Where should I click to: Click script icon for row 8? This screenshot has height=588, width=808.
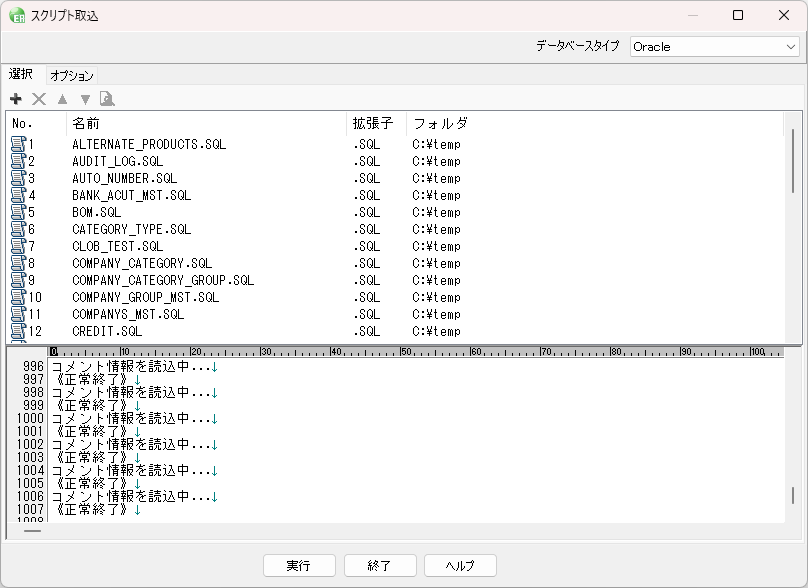pyautogui.click(x=19, y=263)
